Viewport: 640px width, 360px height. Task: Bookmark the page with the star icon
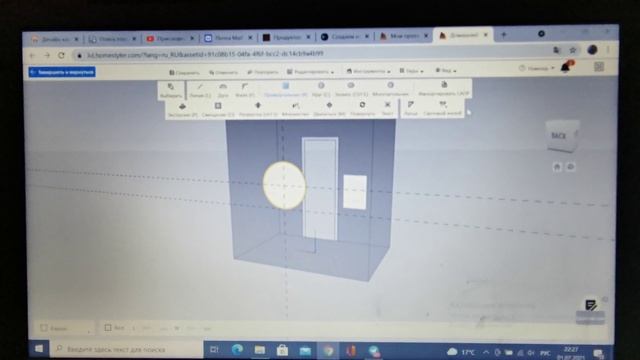point(573,50)
